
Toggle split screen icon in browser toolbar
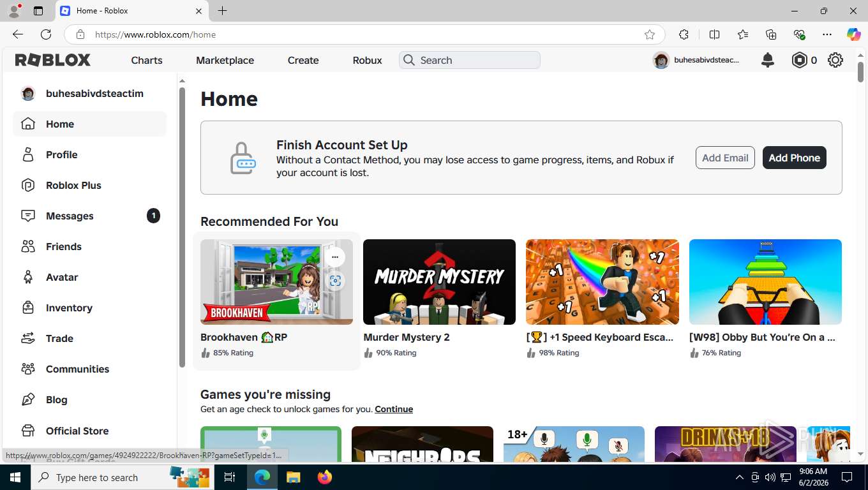click(x=715, y=34)
